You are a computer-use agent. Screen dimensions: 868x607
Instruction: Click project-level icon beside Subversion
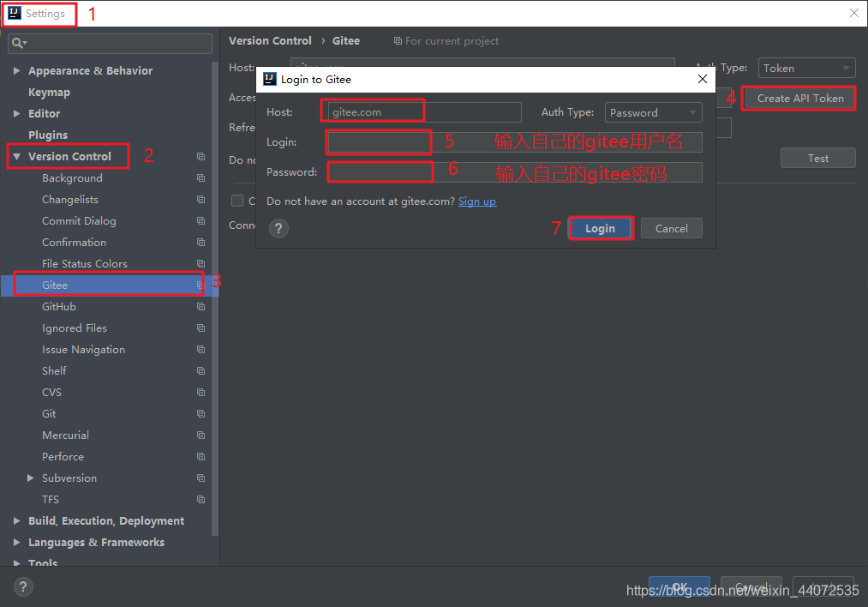201,478
